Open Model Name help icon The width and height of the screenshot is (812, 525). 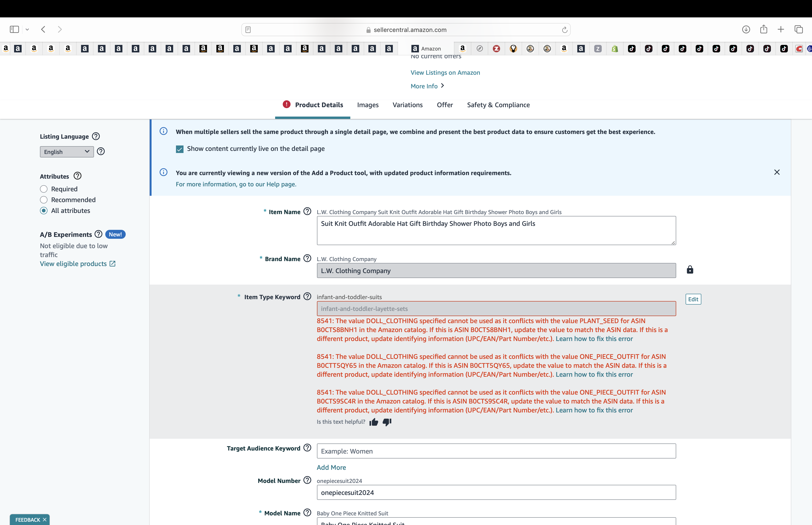[307, 512]
